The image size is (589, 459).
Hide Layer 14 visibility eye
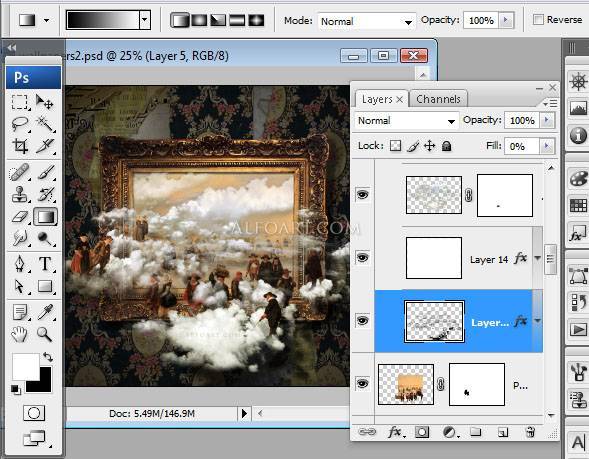tap(362, 258)
